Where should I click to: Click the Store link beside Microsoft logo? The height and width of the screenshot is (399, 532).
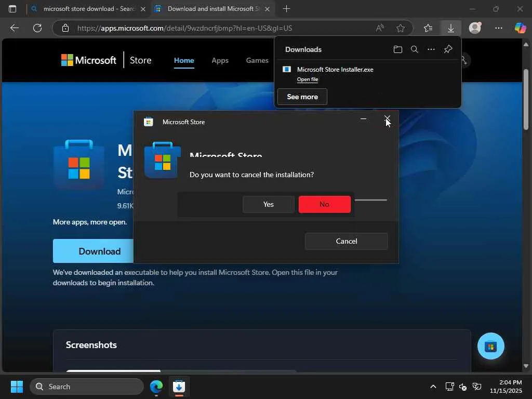pyautogui.click(x=140, y=60)
